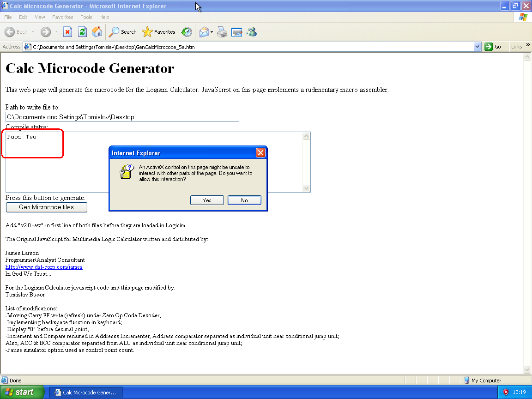
Task: Open the View menu
Action: 40,17
